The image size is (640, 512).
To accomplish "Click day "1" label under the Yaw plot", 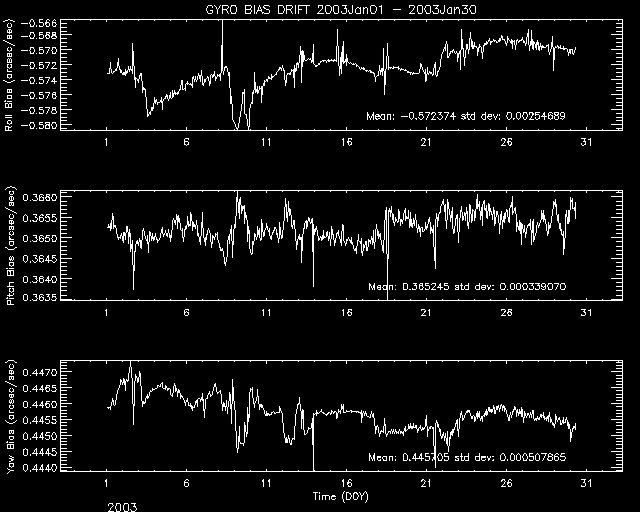I will pyautogui.click(x=107, y=483).
